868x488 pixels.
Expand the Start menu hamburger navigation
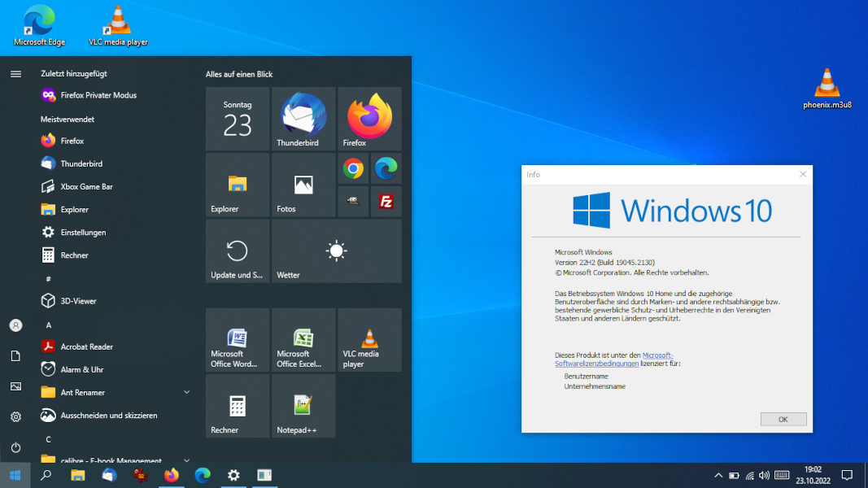[15, 73]
